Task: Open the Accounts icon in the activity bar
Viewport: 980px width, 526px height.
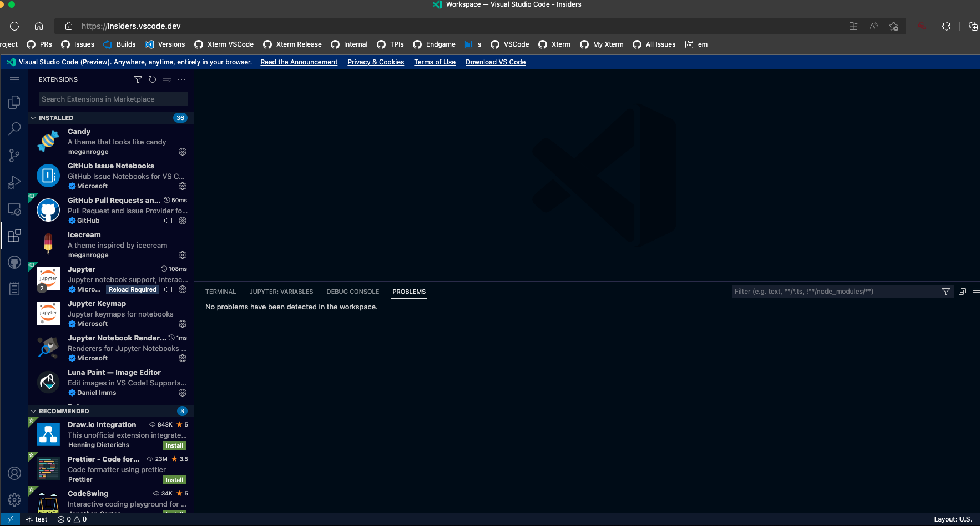Action: coord(14,473)
